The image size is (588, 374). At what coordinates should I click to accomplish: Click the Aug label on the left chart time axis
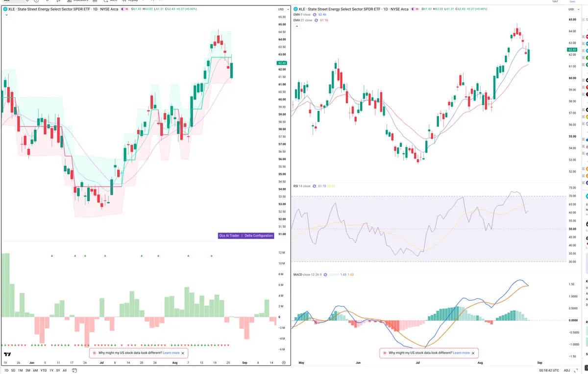click(174, 363)
